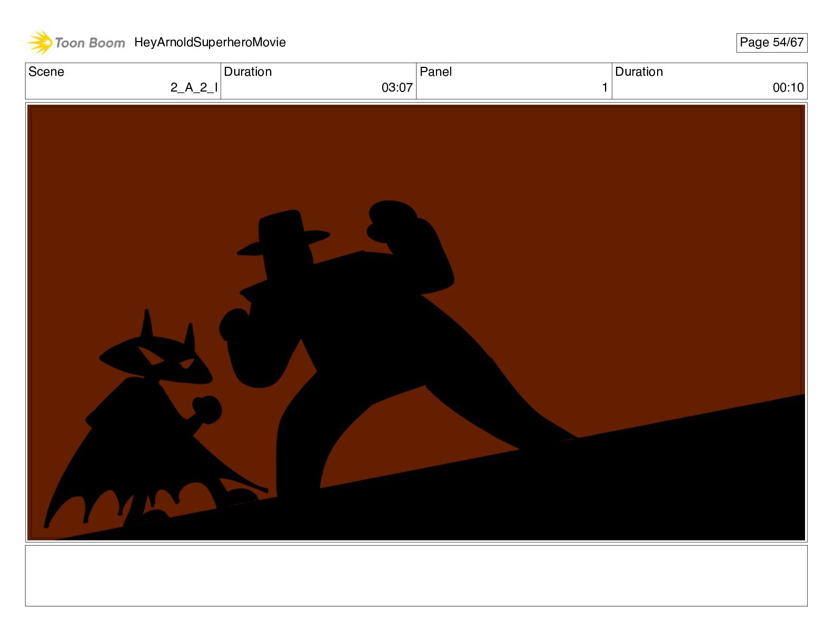This screenshot has width=834, height=644.
Task: Click the Panel header label
Action: pyautogui.click(x=436, y=72)
